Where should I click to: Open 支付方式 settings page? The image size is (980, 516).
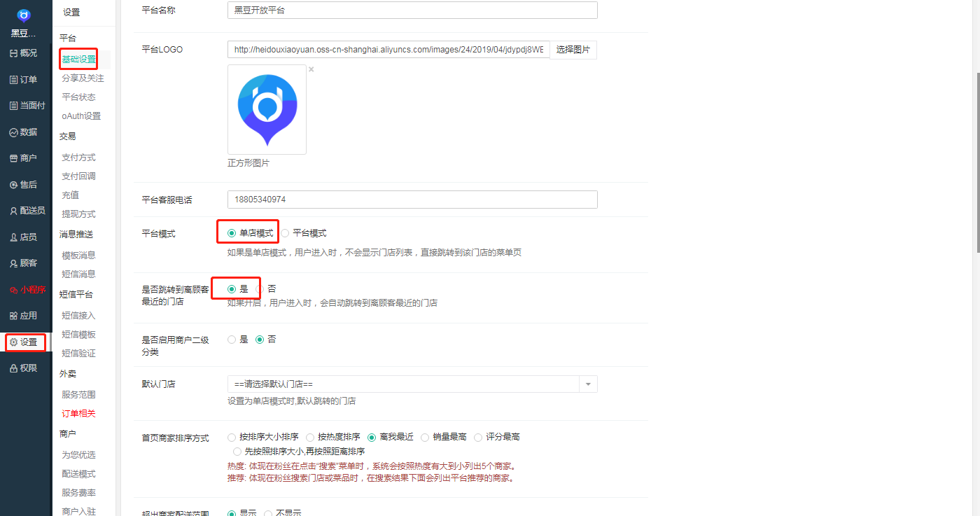point(78,158)
